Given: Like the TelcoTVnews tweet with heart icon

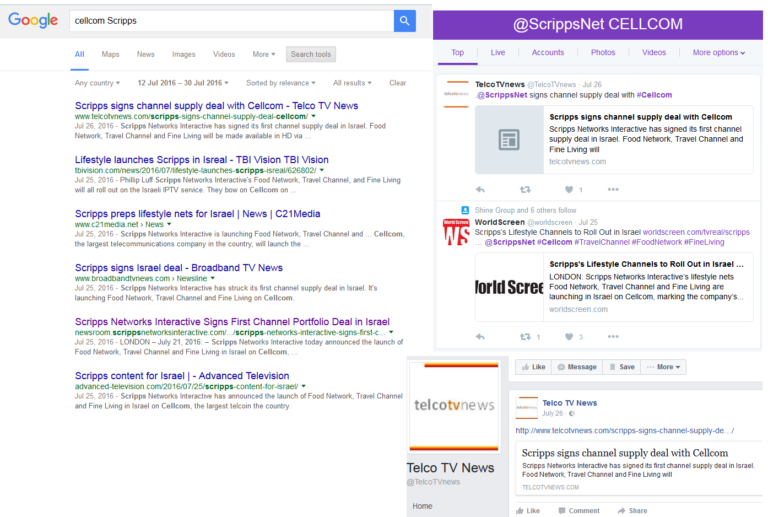Looking at the screenshot, I should pyautogui.click(x=569, y=189).
